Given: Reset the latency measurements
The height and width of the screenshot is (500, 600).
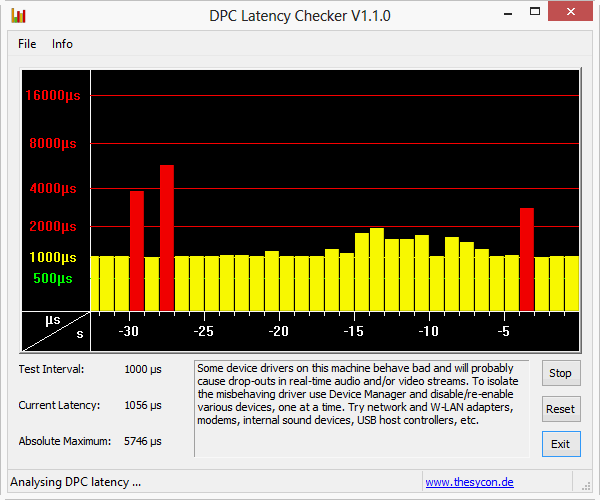Looking at the screenshot, I should (561, 409).
